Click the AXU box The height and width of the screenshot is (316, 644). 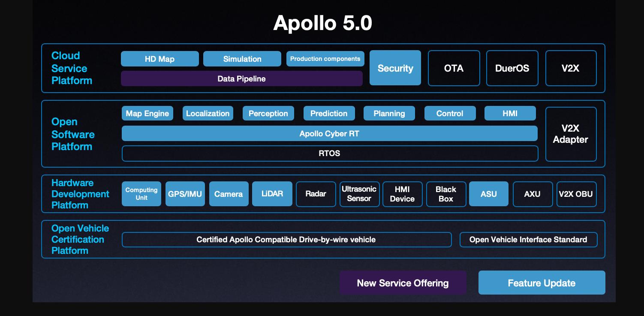point(533,194)
